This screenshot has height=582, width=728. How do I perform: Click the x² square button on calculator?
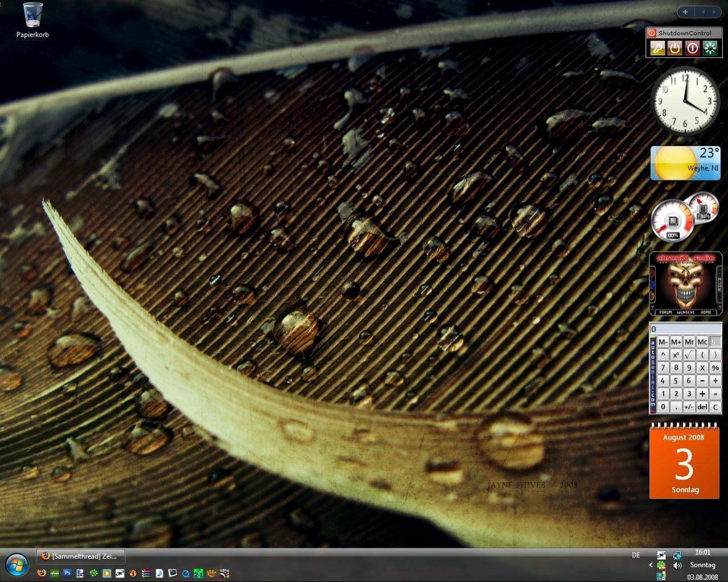point(676,354)
